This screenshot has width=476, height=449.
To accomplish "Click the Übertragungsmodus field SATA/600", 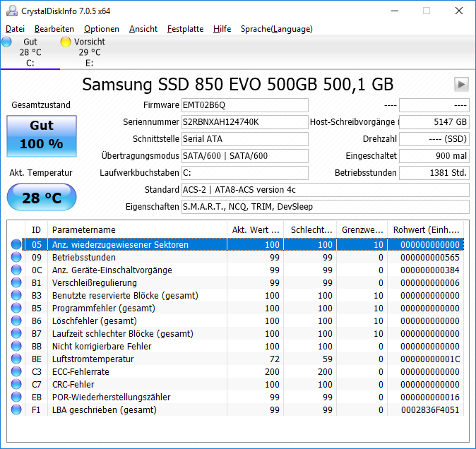I will click(245, 156).
